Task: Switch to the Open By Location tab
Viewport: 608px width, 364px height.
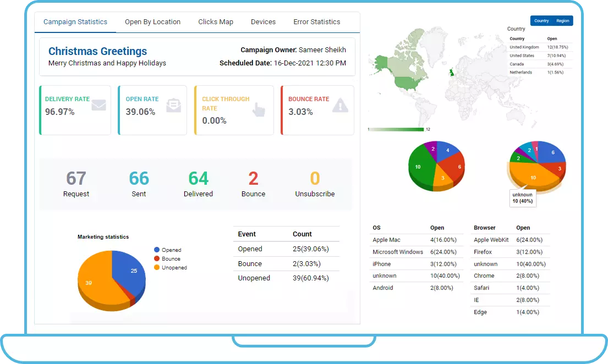Action: (153, 21)
